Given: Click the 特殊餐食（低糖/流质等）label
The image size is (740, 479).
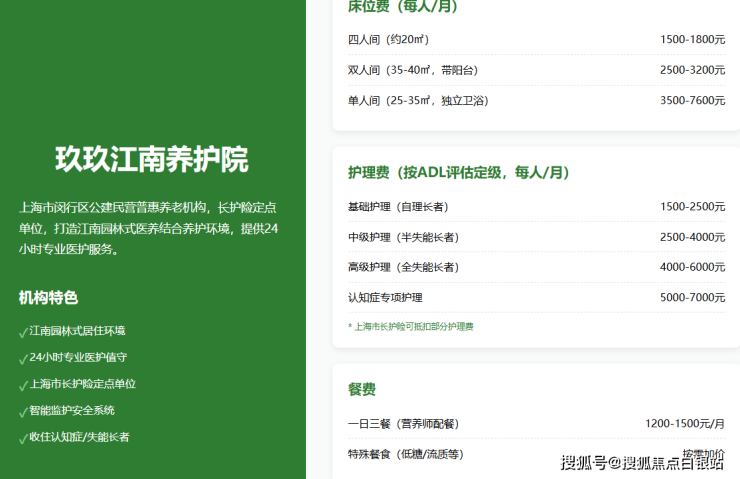Looking at the screenshot, I should 406,454.
